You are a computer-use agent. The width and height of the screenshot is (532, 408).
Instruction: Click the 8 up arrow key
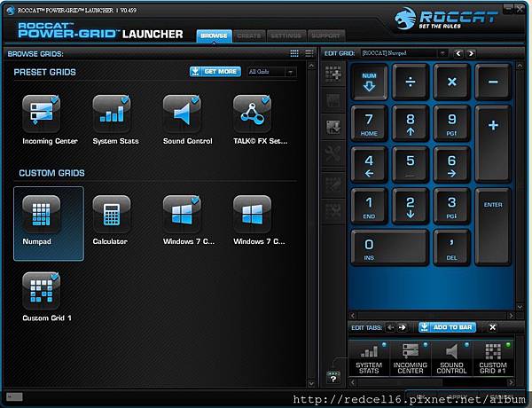pos(411,123)
